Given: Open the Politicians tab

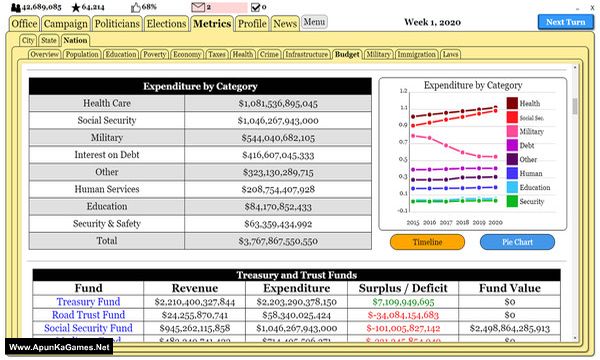Looking at the screenshot, I should click(117, 24).
